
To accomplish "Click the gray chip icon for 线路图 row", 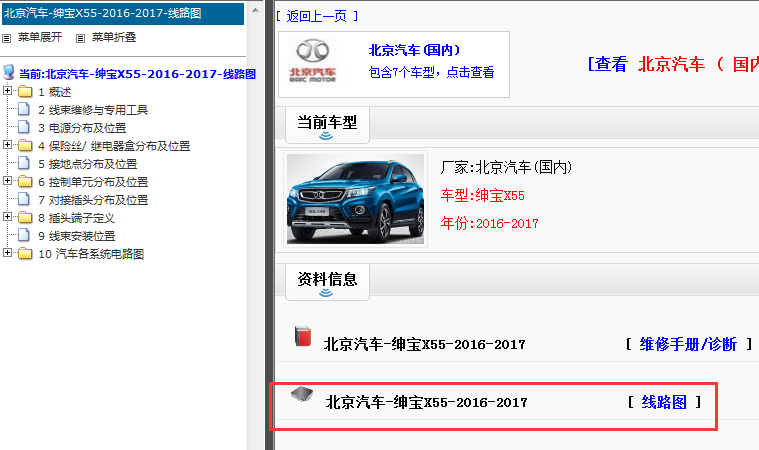I will point(302,394).
